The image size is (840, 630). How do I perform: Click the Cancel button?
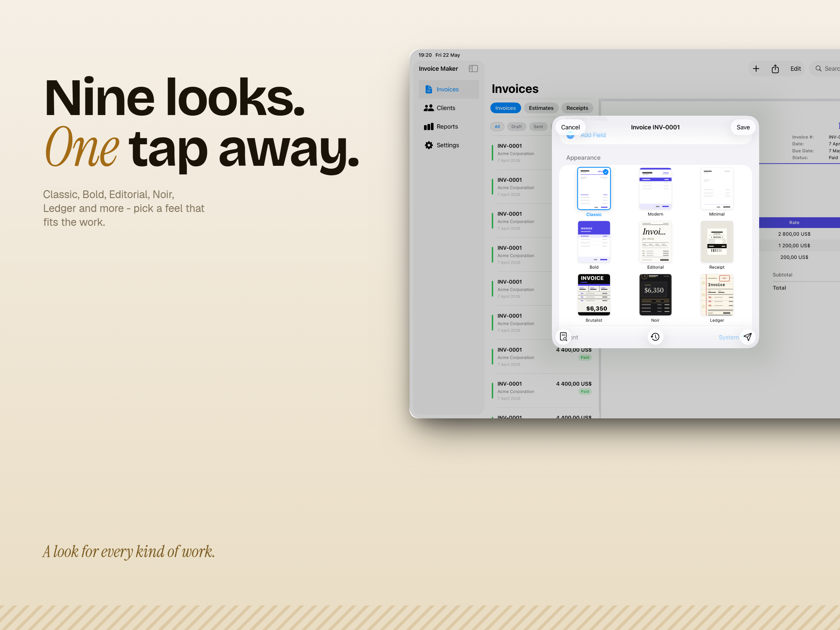(570, 127)
